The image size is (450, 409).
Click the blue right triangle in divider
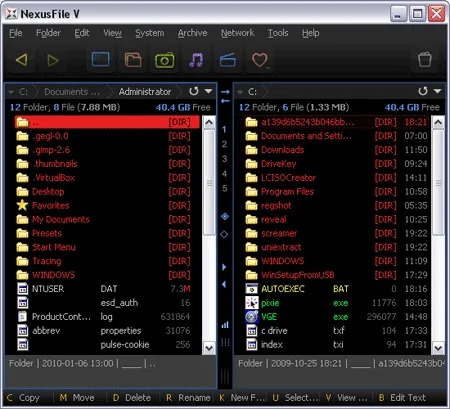pyautogui.click(x=224, y=267)
